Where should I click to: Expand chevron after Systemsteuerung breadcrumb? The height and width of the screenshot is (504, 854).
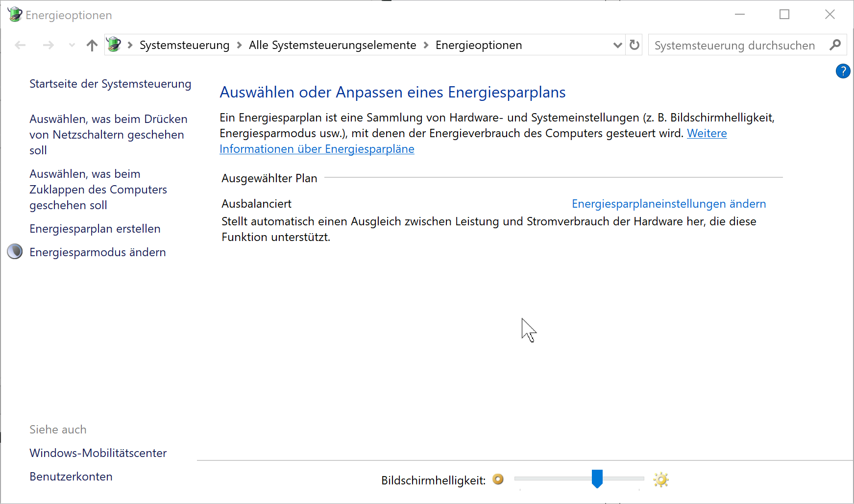[x=240, y=45]
